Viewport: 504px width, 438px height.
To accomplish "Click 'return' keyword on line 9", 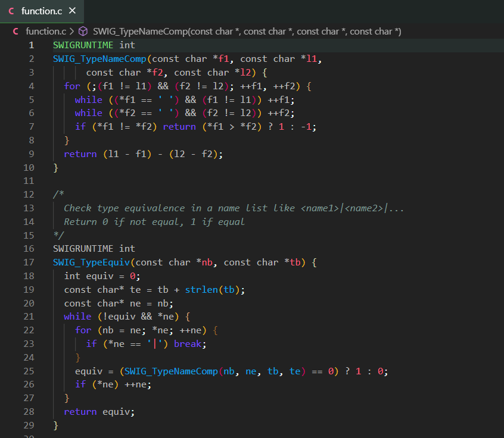I will [80, 154].
